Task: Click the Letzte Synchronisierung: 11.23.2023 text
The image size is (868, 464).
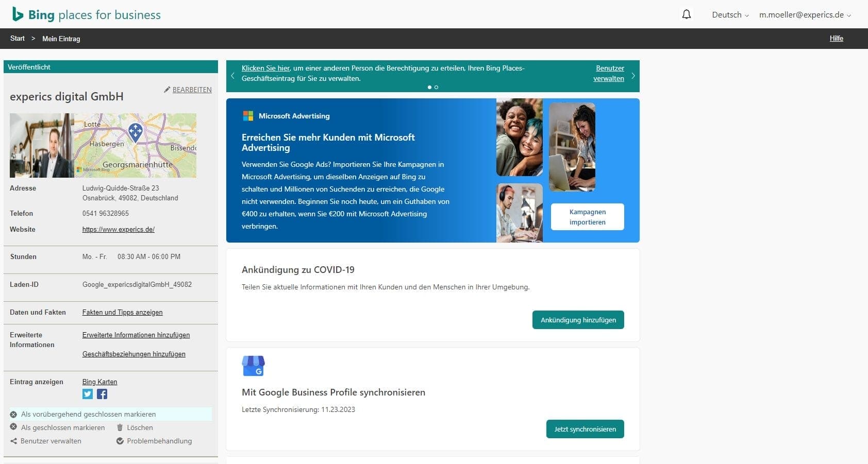Action: click(298, 410)
